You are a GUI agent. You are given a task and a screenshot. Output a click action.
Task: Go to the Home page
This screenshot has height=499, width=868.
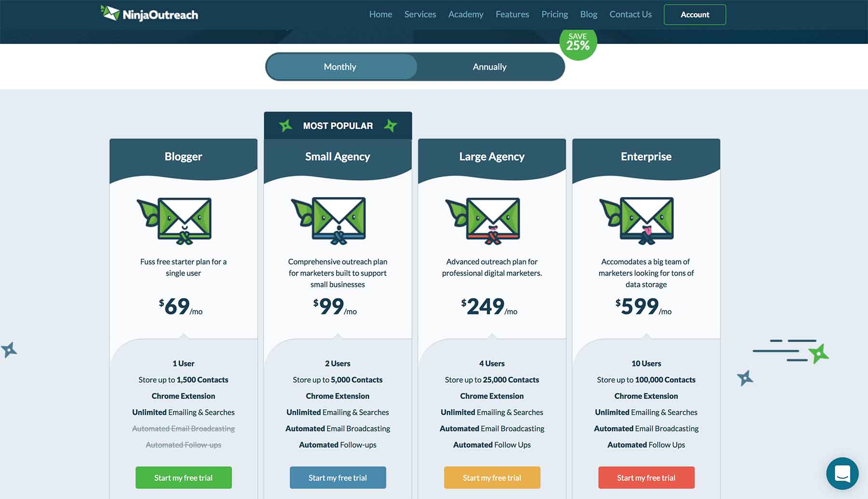click(380, 14)
